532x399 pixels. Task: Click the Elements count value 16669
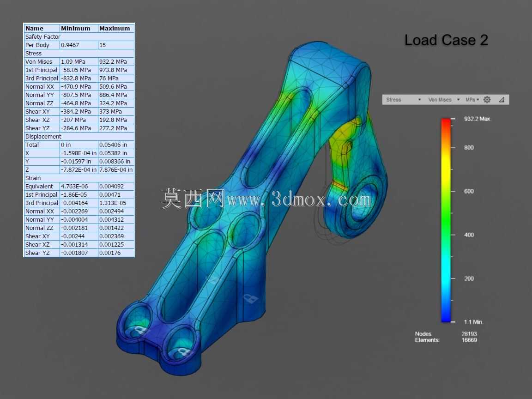point(469,340)
